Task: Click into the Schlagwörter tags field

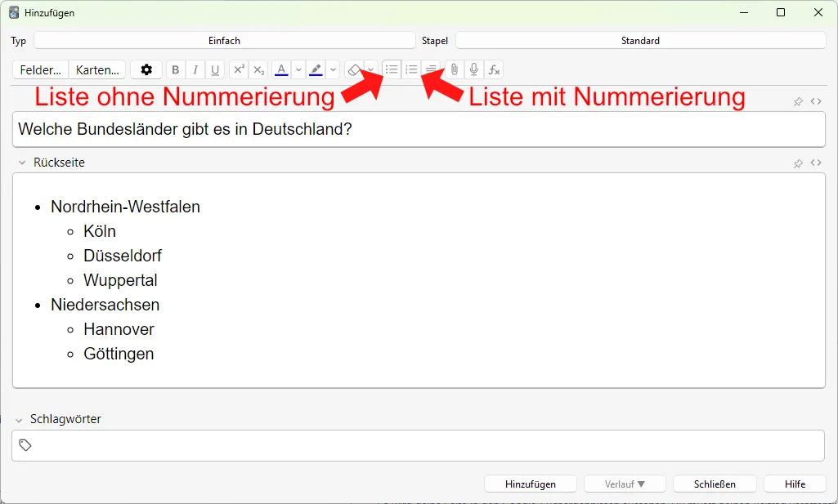Action: 425,446
